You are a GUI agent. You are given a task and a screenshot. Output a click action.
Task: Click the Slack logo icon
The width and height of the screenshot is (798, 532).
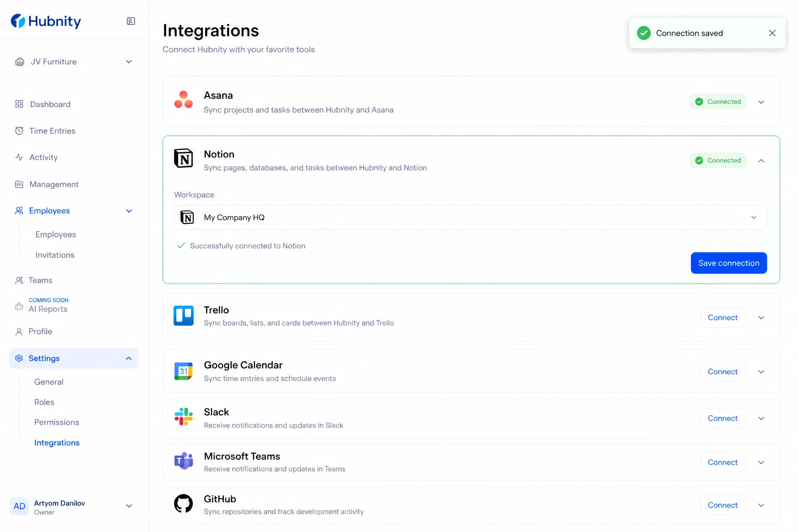(x=183, y=416)
